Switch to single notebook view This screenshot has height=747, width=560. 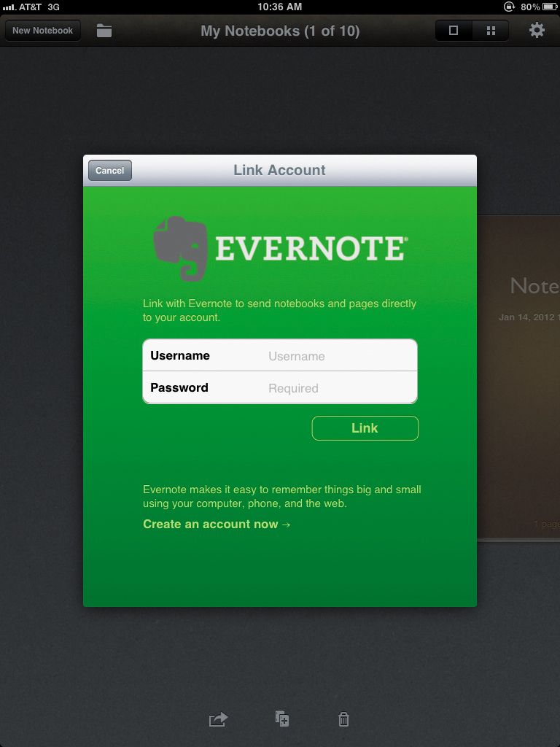(x=454, y=31)
